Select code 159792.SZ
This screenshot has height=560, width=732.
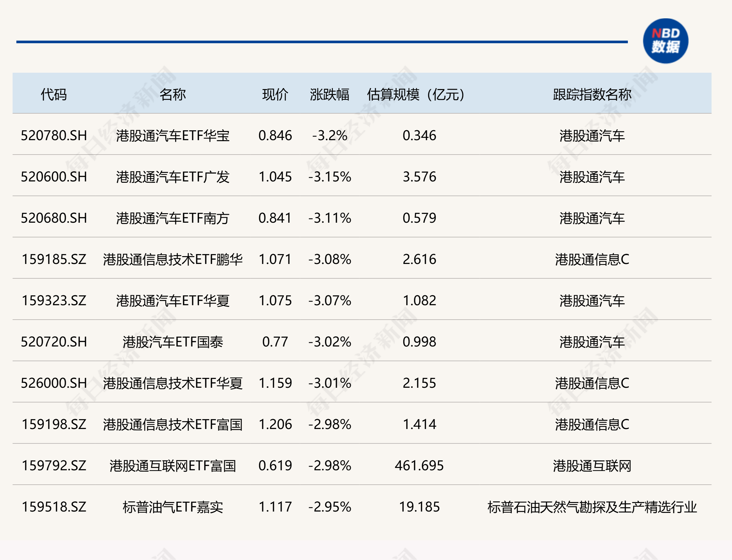pyautogui.click(x=54, y=466)
